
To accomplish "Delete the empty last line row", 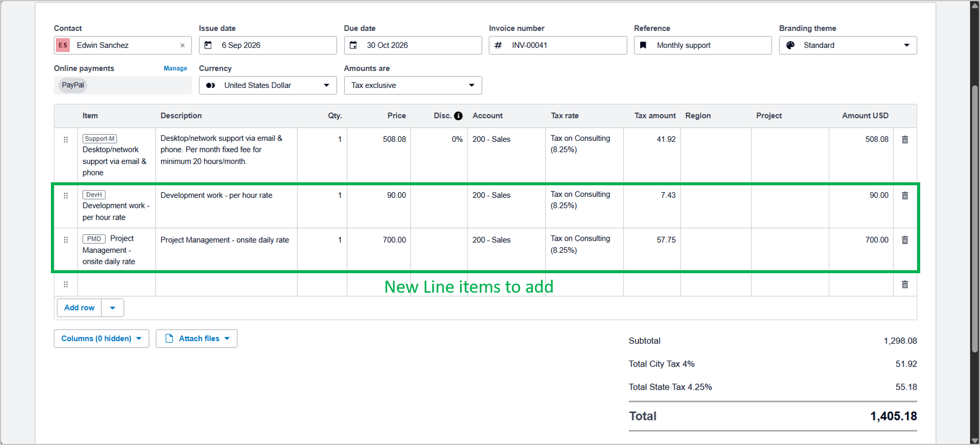I will [x=905, y=285].
